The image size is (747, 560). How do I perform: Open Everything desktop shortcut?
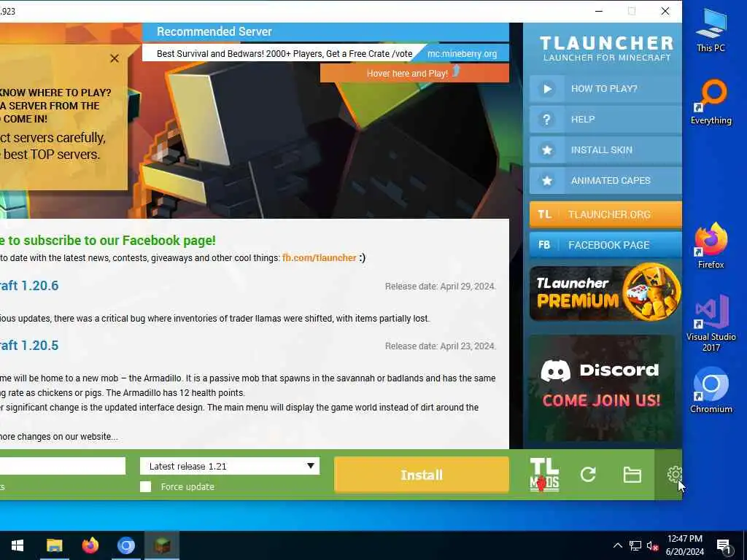711,102
